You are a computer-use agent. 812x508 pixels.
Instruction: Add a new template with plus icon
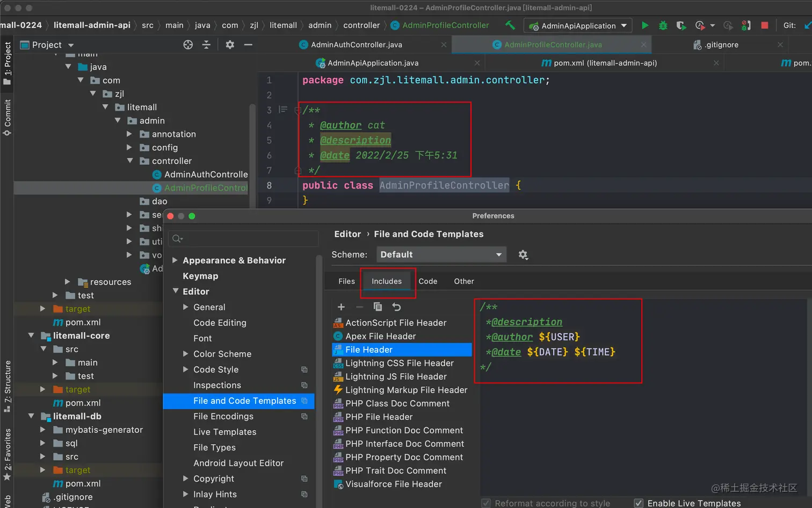341,307
